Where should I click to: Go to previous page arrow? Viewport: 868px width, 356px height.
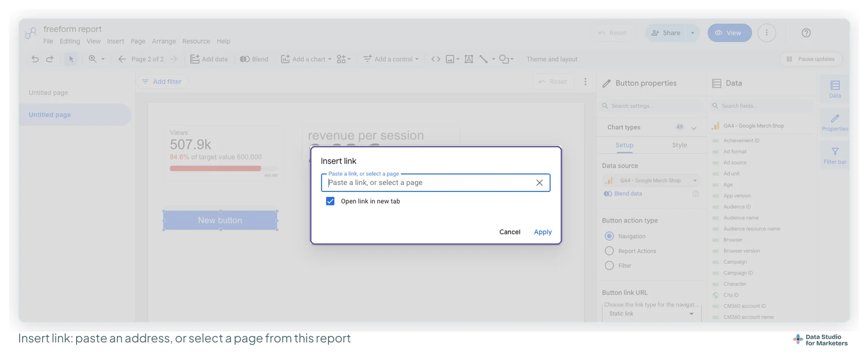121,59
